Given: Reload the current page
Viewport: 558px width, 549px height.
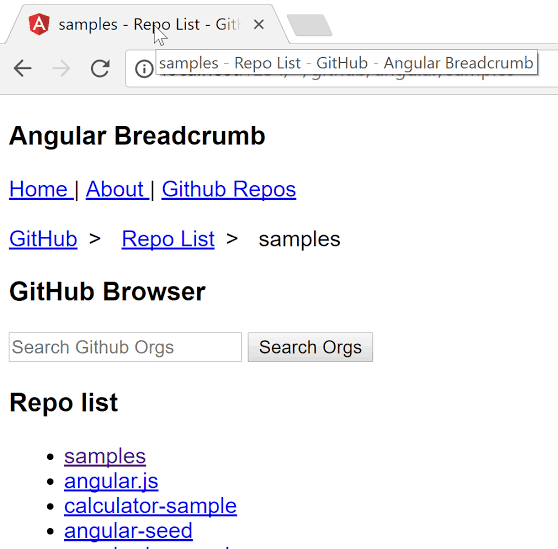Looking at the screenshot, I should pyautogui.click(x=100, y=68).
